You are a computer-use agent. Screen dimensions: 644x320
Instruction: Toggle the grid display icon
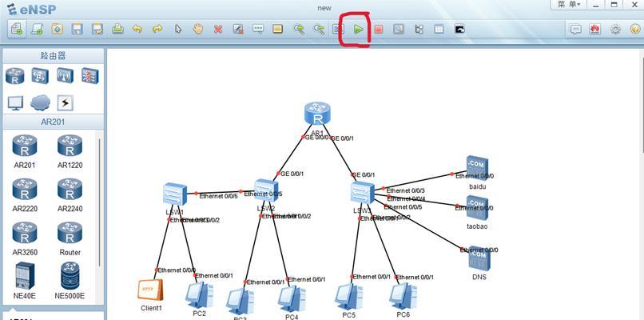coord(439,30)
